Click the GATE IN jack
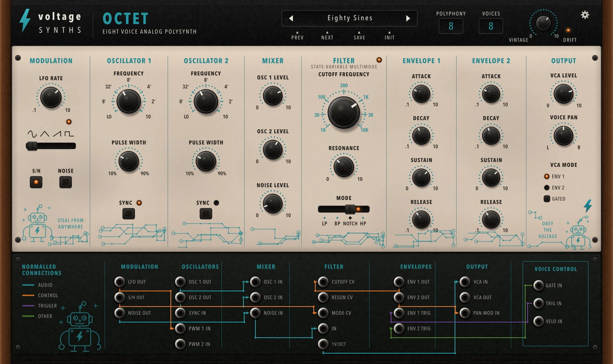The height and width of the screenshot is (364, 613). [539, 285]
